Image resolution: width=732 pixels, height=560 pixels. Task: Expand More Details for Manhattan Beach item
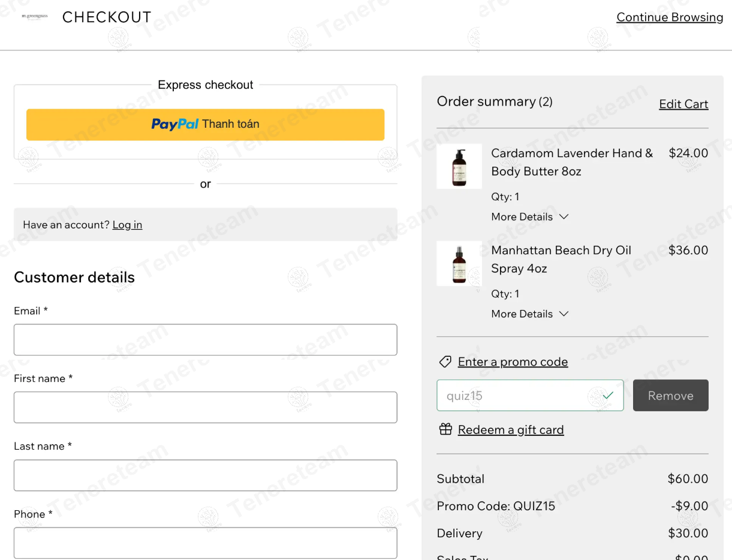coord(529,314)
